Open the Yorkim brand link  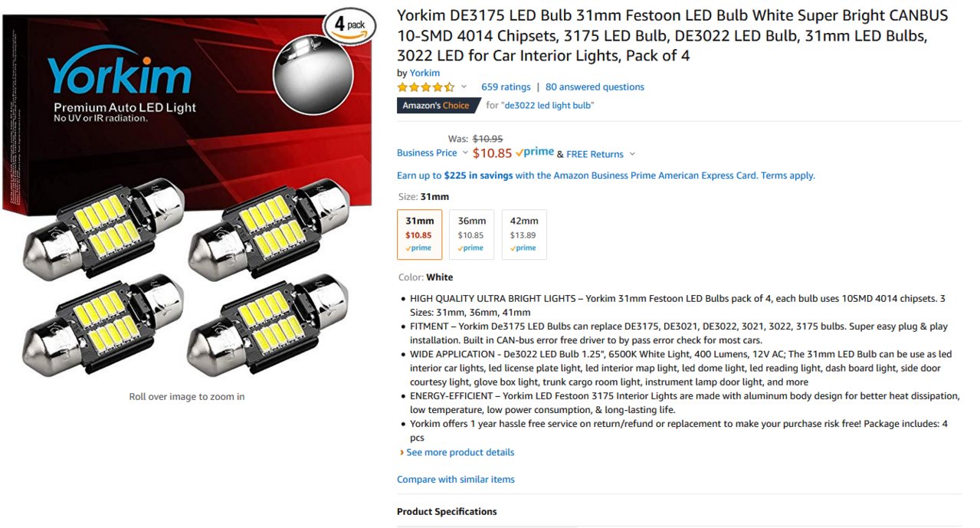424,74
